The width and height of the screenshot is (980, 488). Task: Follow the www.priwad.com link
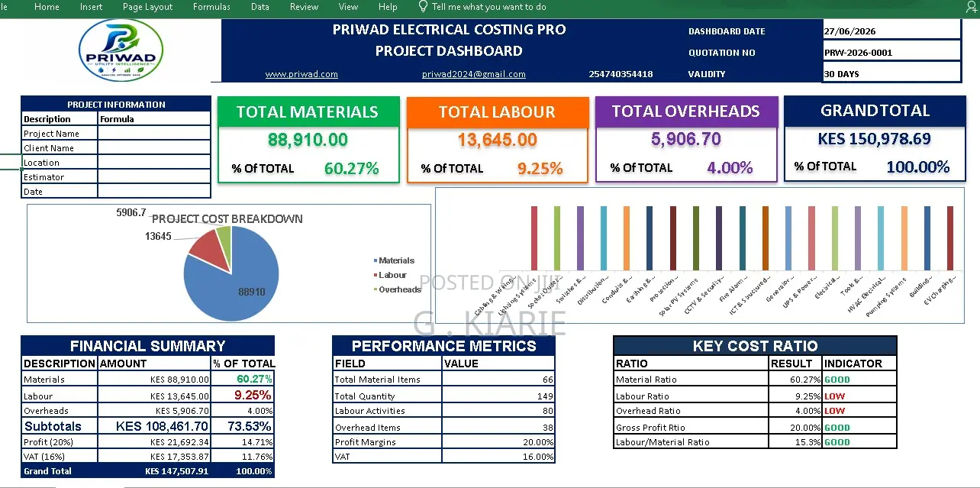coord(301,74)
